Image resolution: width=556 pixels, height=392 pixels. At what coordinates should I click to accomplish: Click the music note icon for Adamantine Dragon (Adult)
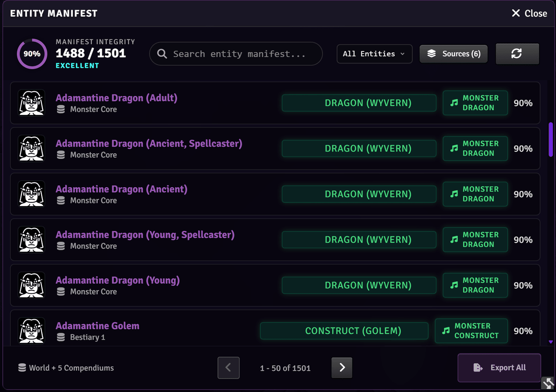[454, 103]
